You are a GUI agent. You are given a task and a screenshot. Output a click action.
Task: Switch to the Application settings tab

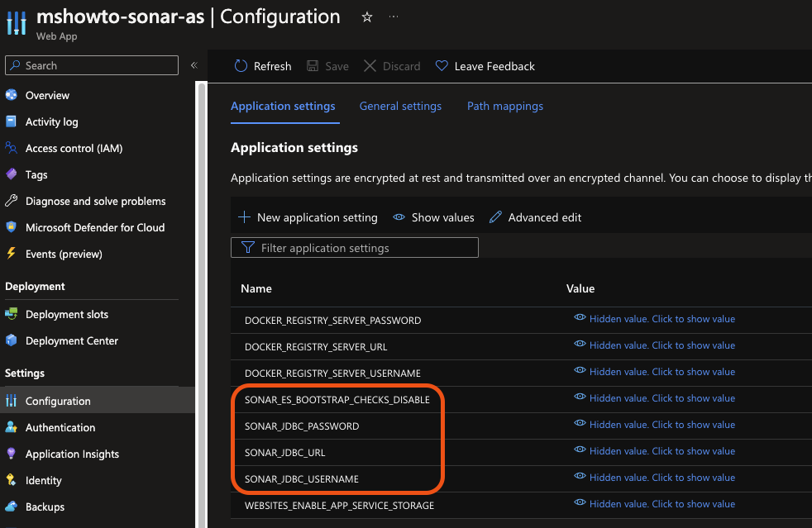click(x=283, y=106)
